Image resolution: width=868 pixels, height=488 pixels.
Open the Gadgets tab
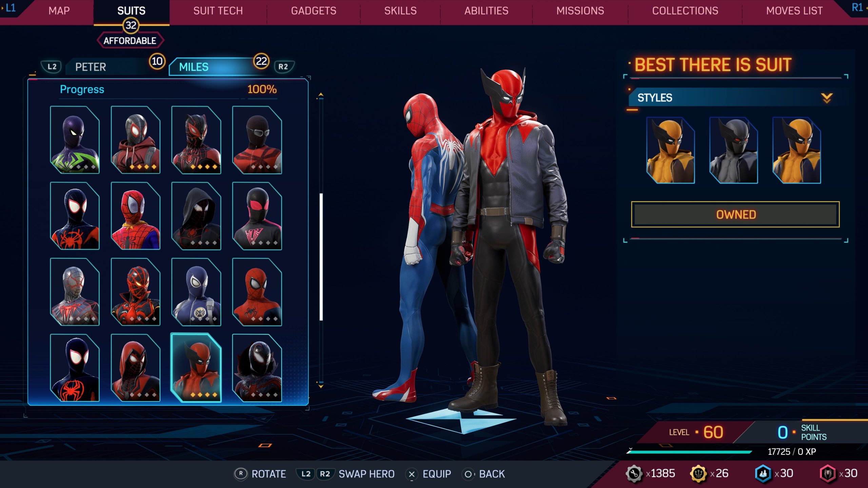[313, 11]
